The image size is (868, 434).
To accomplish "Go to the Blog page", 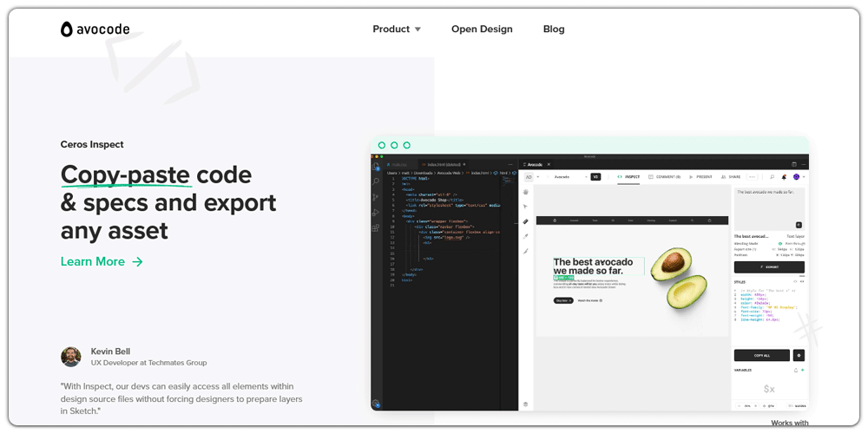I will 554,29.
